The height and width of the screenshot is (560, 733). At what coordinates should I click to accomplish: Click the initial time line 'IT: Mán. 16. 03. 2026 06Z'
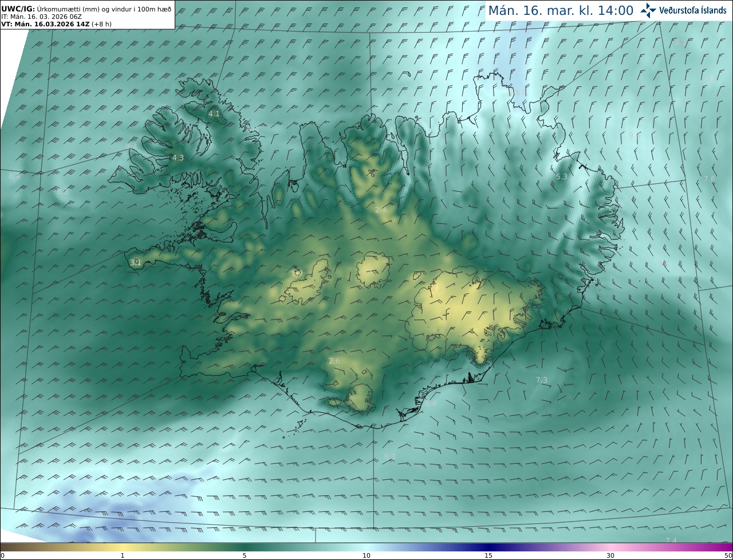coord(41,17)
